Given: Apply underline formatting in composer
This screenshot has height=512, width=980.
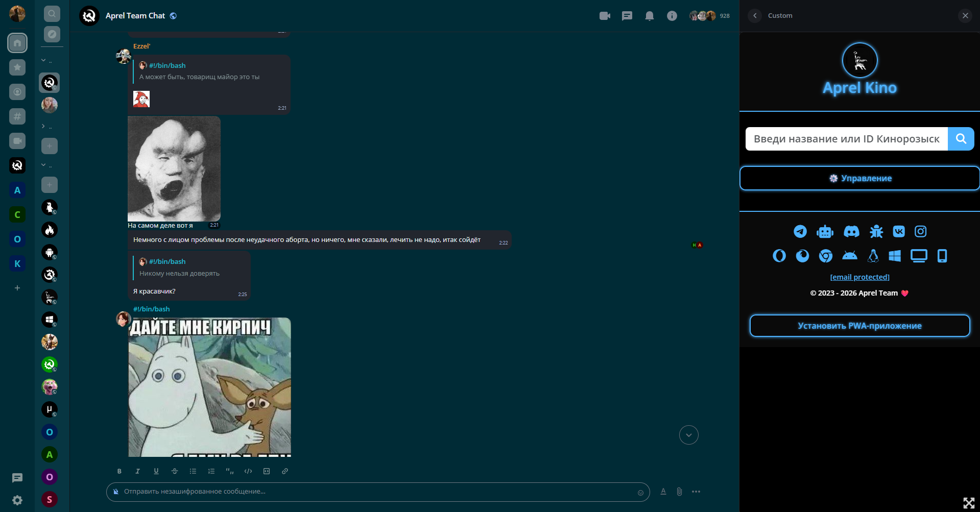Looking at the screenshot, I should tap(156, 471).
